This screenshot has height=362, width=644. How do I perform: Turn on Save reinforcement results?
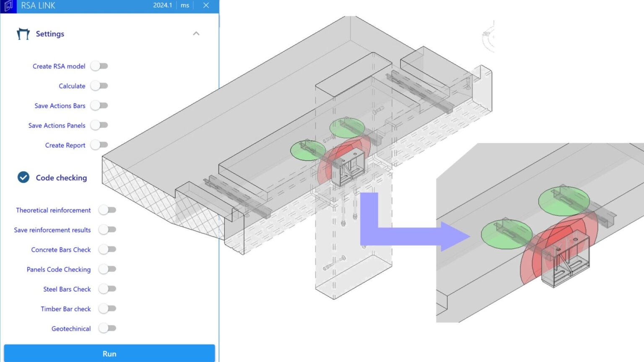(107, 230)
